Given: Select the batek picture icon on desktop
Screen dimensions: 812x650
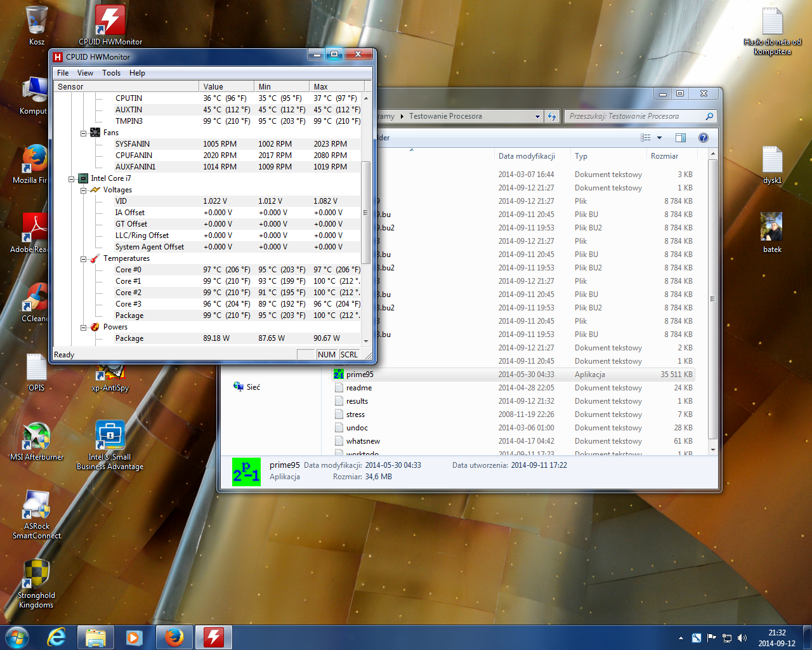Looking at the screenshot, I should (772, 233).
